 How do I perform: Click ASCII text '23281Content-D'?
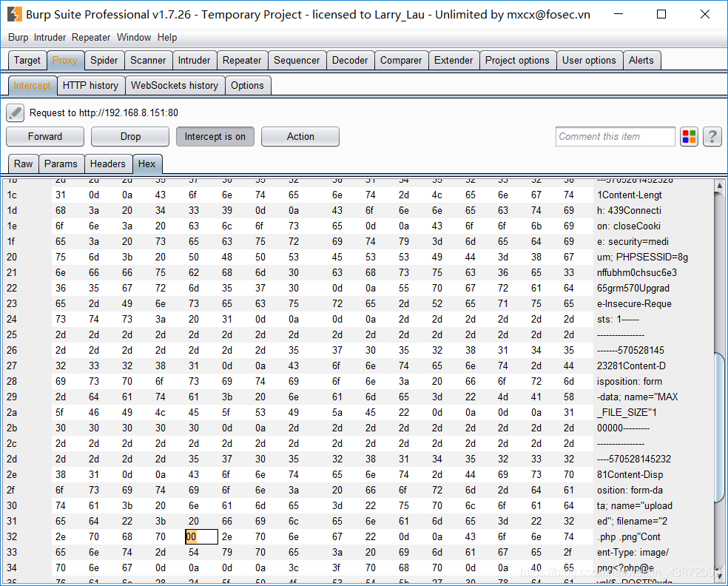[x=631, y=366]
